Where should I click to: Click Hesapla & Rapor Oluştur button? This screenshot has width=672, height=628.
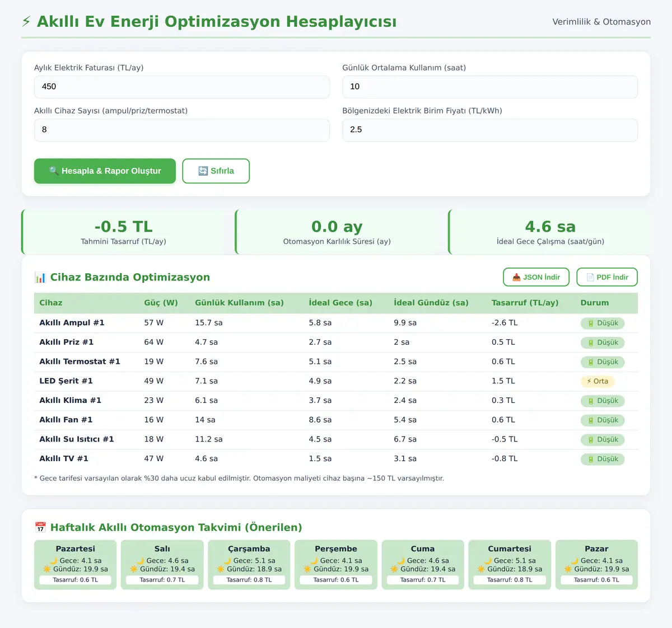(105, 171)
